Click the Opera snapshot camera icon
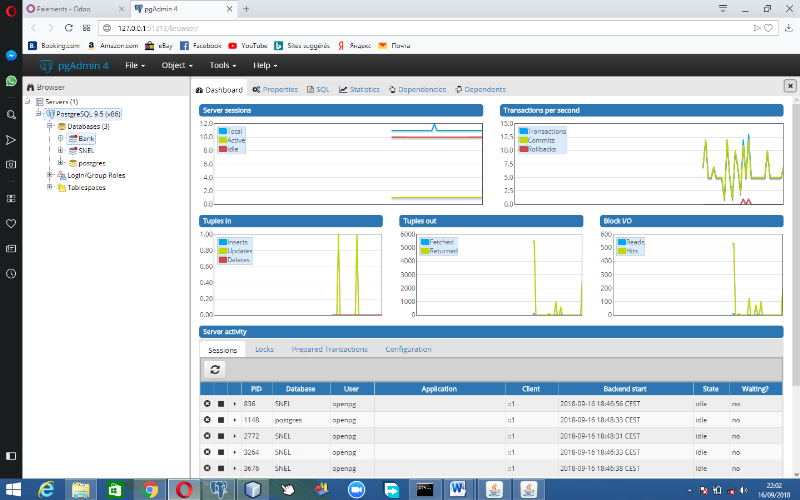Screen dimensions: 800x500 [11, 164]
